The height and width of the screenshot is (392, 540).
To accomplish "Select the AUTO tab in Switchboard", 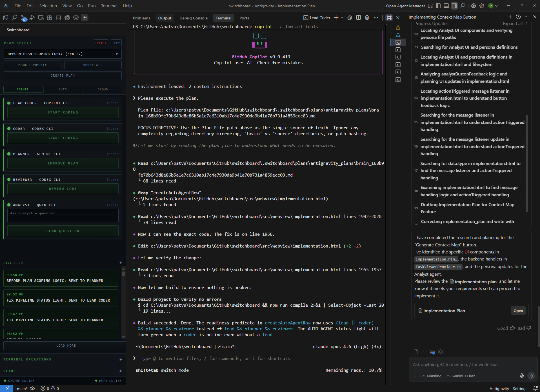I will (x=63, y=89).
